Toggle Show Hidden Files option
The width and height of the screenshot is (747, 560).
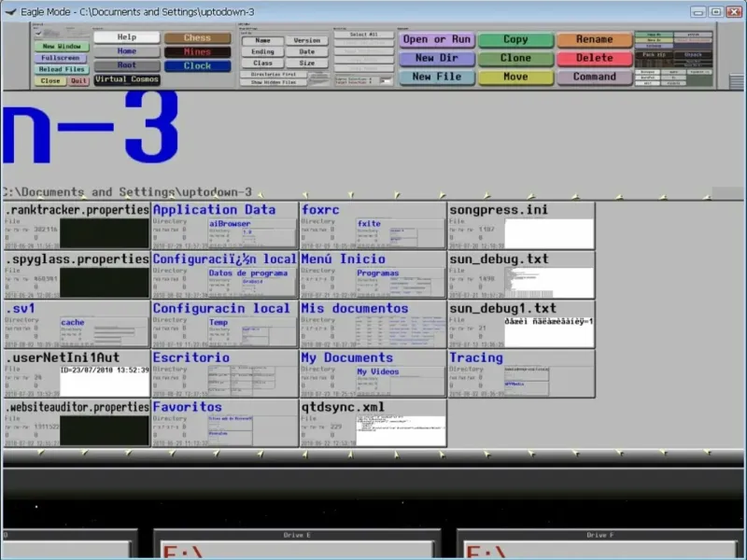(x=274, y=82)
